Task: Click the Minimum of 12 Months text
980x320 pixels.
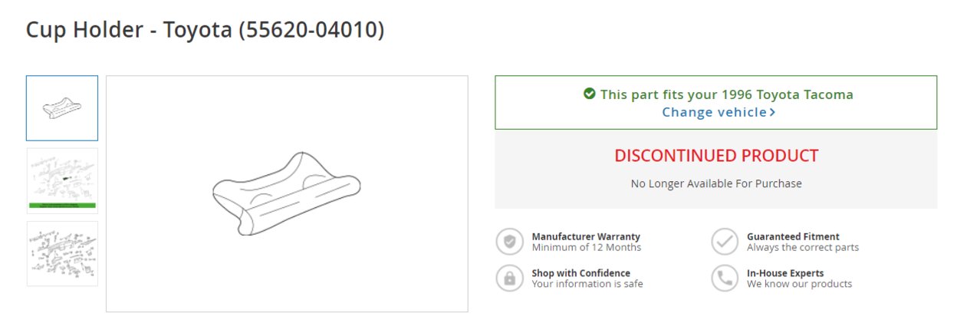Action: tap(587, 247)
